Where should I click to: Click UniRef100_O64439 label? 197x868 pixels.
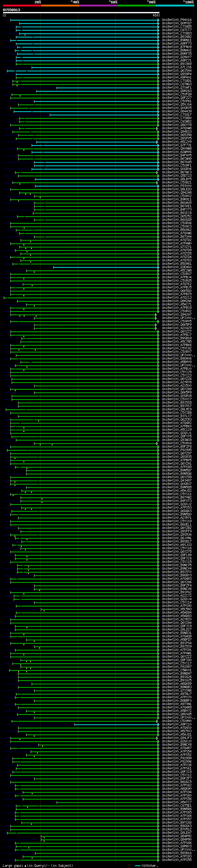coord(176,111)
